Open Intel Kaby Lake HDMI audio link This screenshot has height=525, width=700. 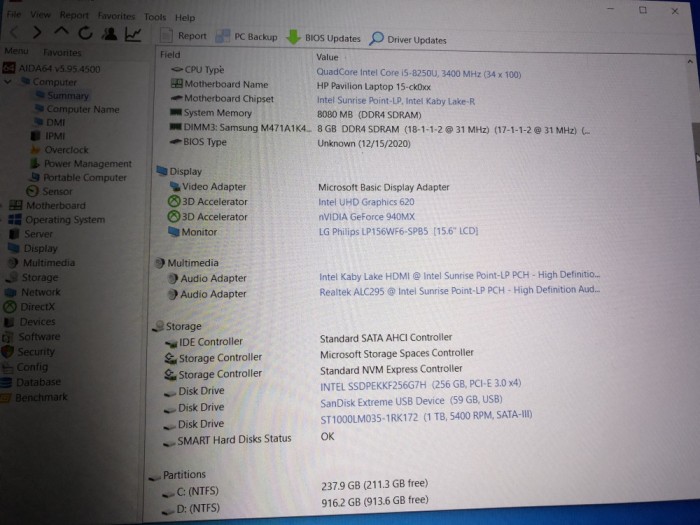coord(459,275)
